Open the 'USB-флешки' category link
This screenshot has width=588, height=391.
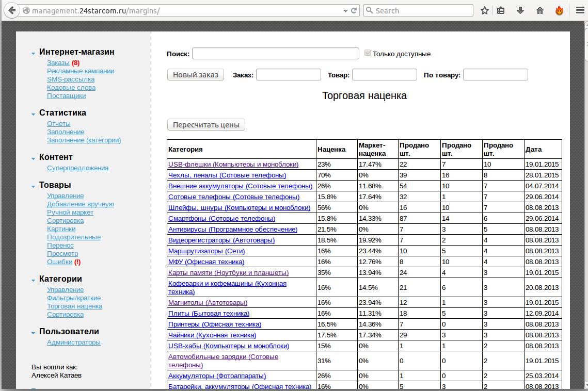tap(233, 165)
